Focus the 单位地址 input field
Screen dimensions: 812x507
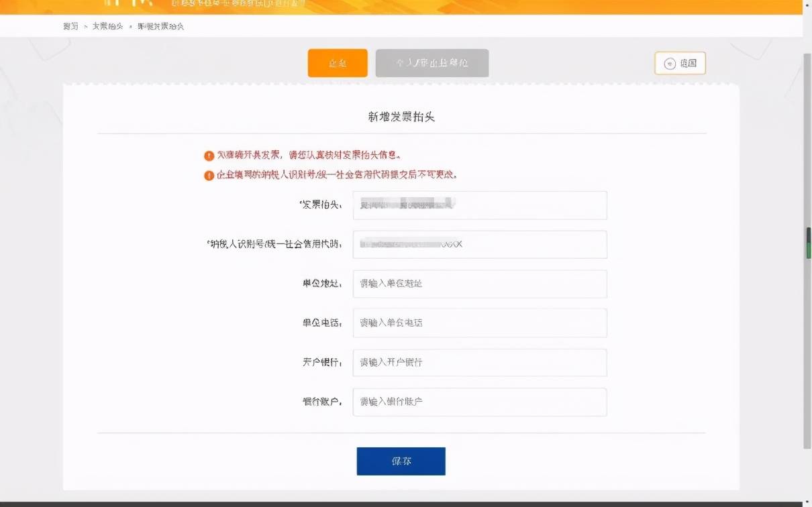tap(480, 284)
